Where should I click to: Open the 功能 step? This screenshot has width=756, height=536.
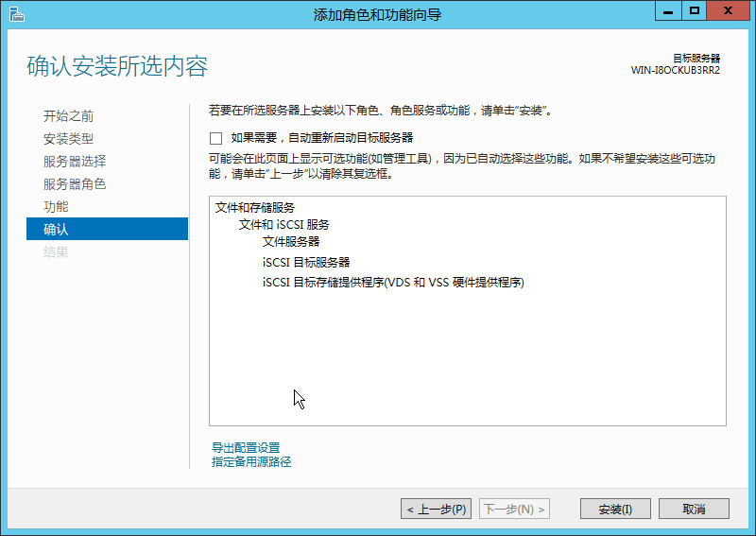56,206
